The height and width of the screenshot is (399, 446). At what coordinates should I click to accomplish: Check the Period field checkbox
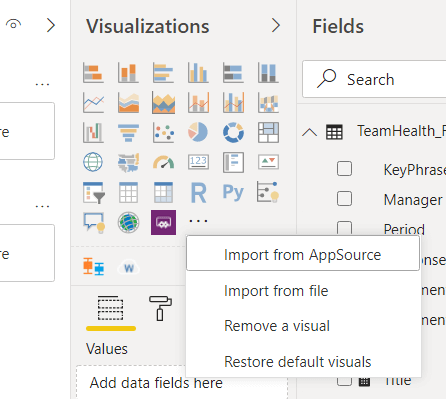[x=344, y=228]
